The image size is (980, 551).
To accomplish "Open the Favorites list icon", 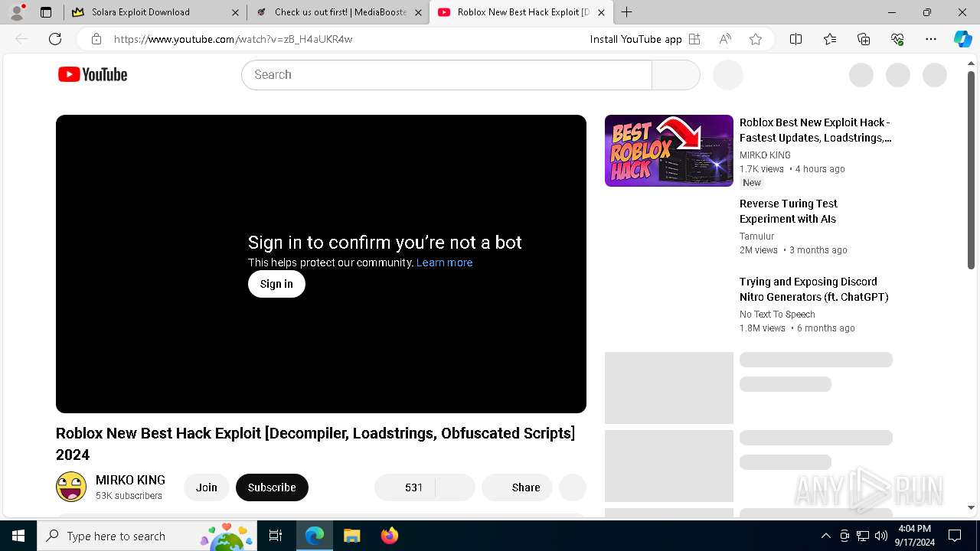I will point(830,39).
